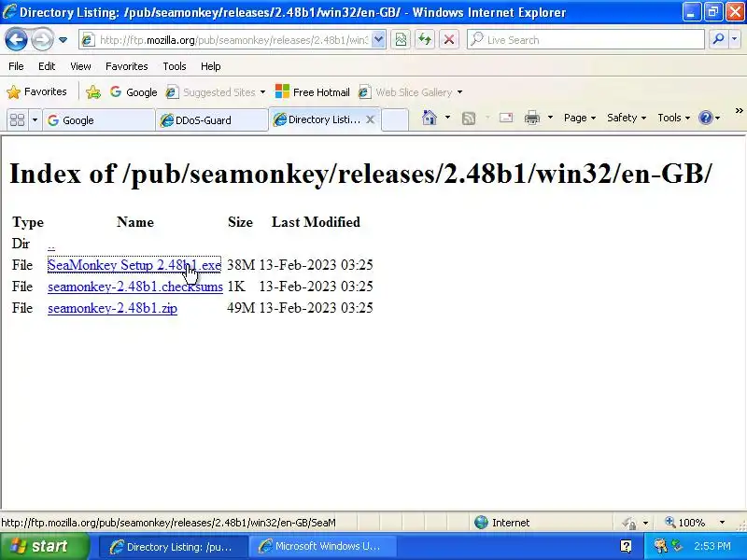This screenshot has width=747, height=560.
Task: Open search provider options dropdown arrow
Action: 734,40
